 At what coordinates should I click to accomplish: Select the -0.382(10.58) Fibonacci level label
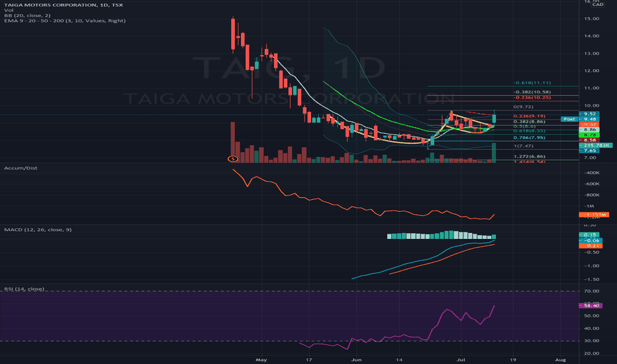(x=532, y=92)
